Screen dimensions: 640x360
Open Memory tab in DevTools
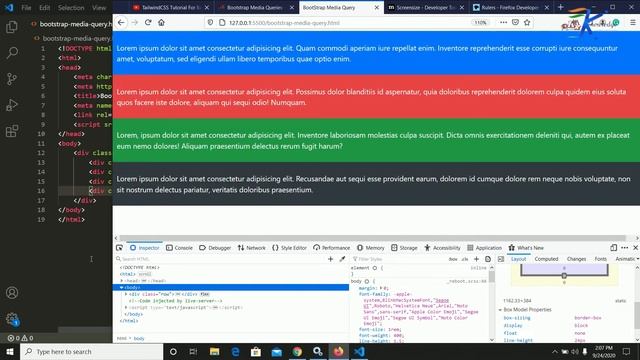371,248
